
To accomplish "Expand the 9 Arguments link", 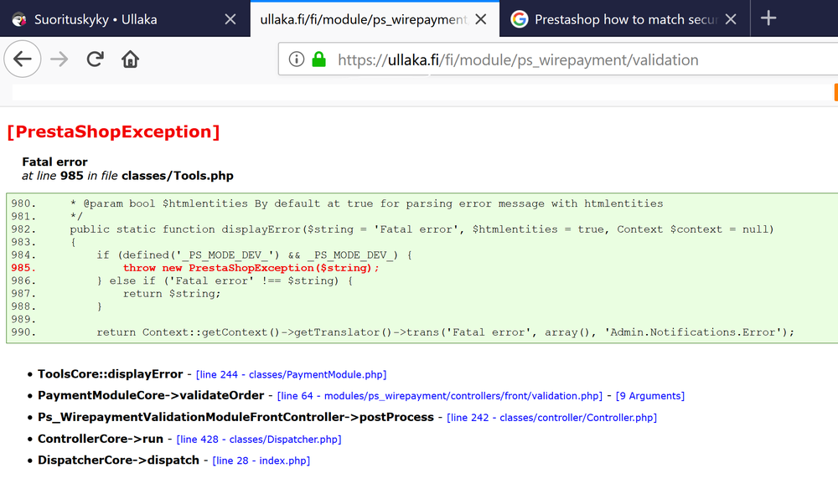I will coord(650,396).
